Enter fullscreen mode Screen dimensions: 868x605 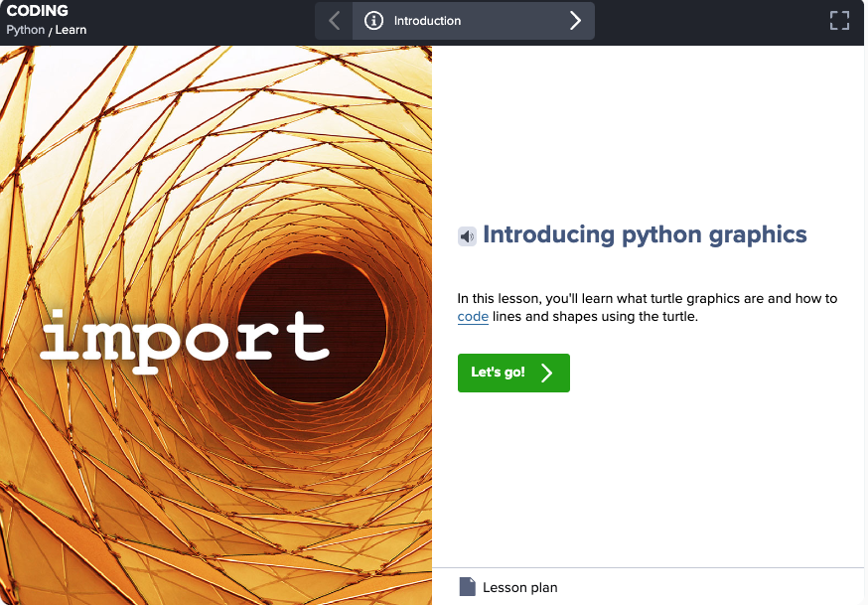[839, 21]
